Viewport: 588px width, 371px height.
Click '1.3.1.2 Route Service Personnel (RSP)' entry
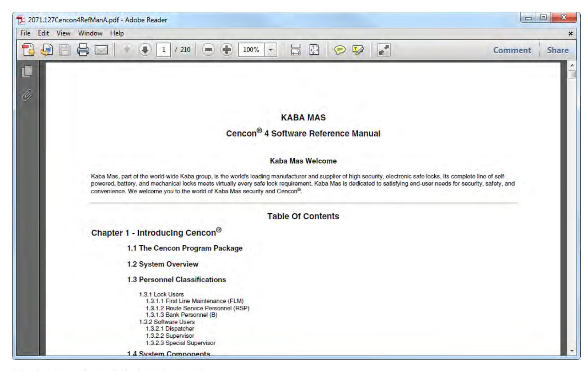pos(198,308)
